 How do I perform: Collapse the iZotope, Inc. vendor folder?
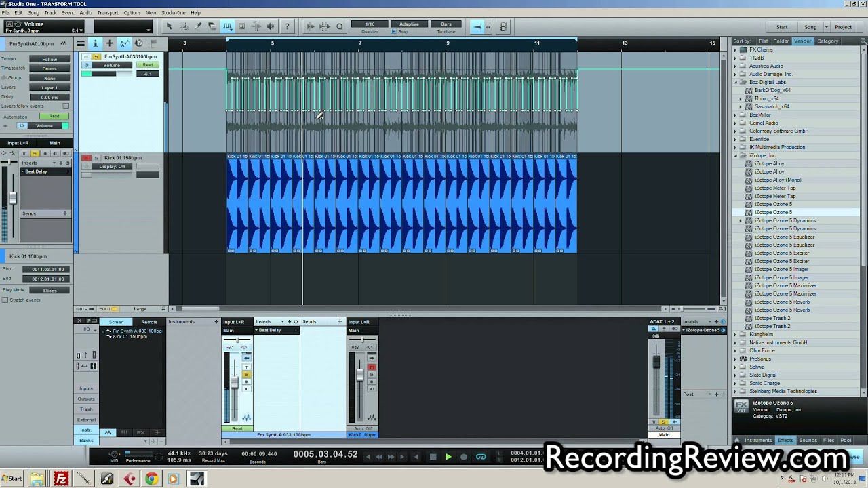click(x=735, y=155)
